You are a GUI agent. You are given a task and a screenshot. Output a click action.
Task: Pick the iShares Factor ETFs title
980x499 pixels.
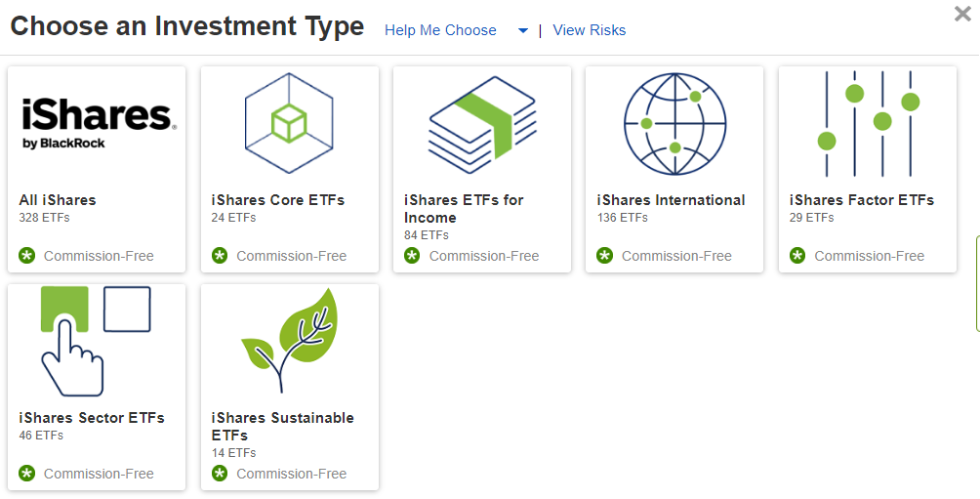[862, 200]
